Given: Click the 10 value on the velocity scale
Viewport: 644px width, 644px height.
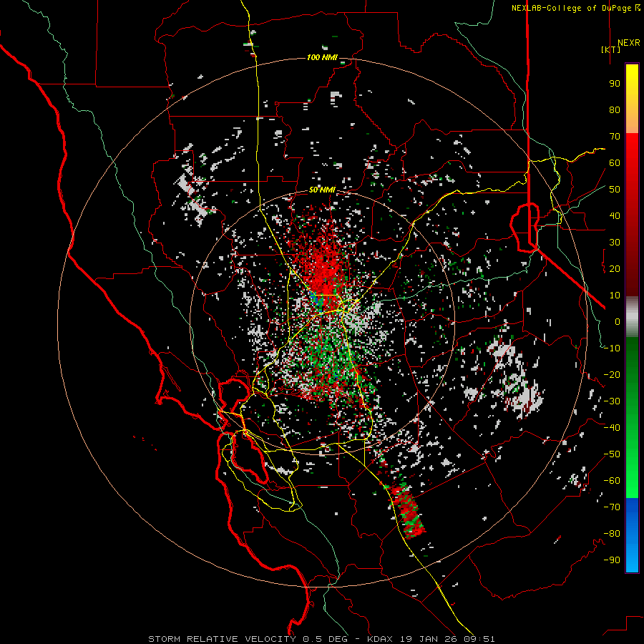Looking at the screenshot, I should [x=615, y=296].
